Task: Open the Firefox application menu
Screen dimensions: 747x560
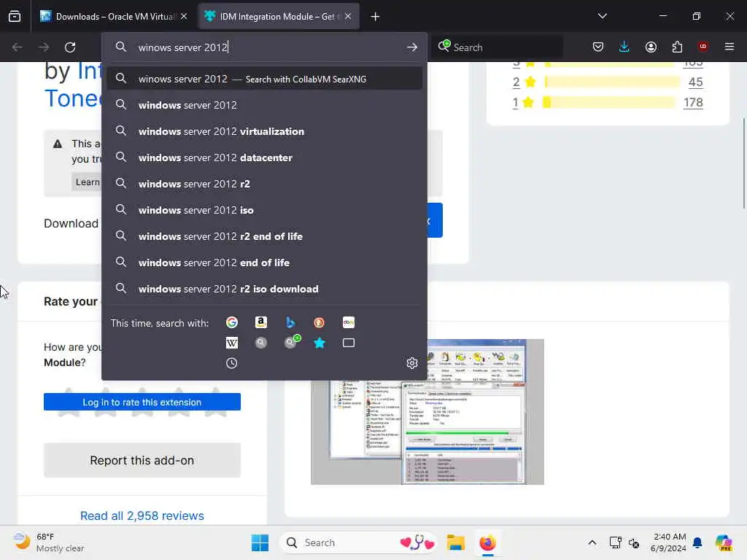Action: click(x=729, y=47)
